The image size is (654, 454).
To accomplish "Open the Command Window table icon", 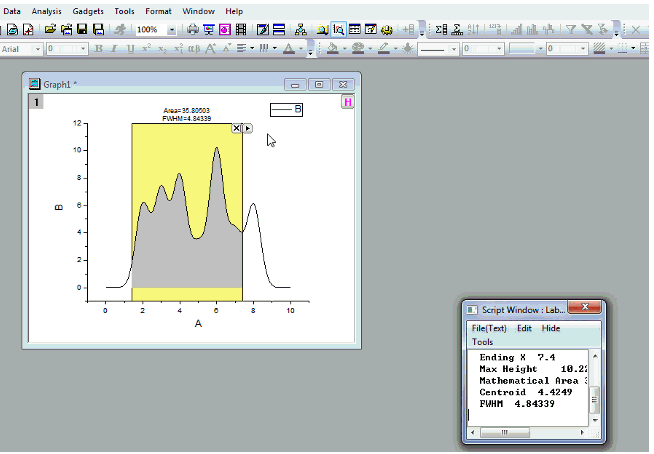I will (355, 30).
